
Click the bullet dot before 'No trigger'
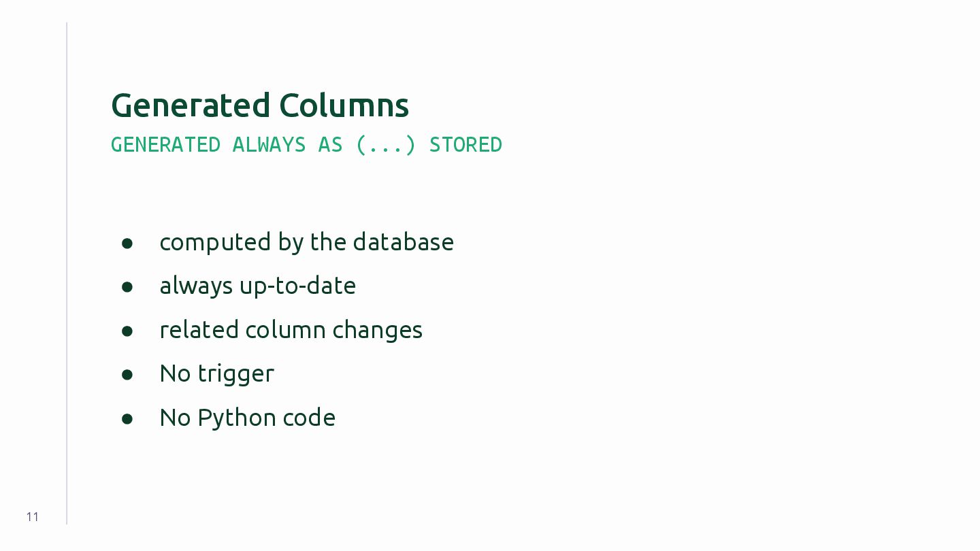[127, 375]
